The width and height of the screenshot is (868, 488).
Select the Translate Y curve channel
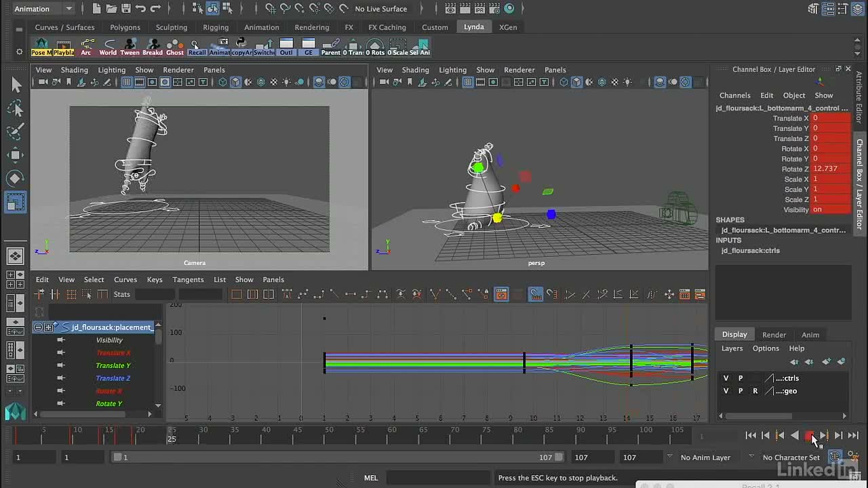pos(113,365)
